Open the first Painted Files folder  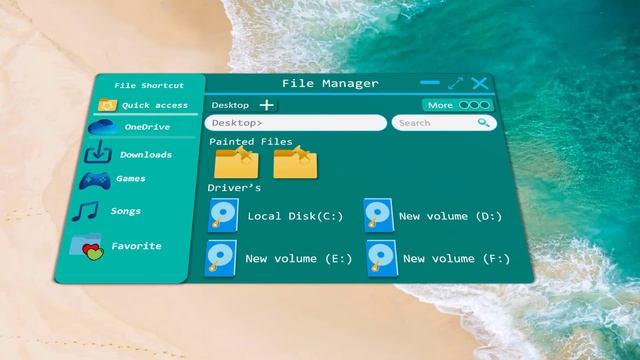pyautogui.click(x=236, y=163)
